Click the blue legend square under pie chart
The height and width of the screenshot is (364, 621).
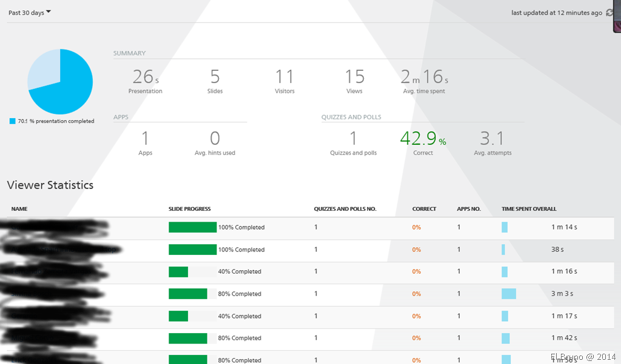pyautogui.click(x=12, y=121)
